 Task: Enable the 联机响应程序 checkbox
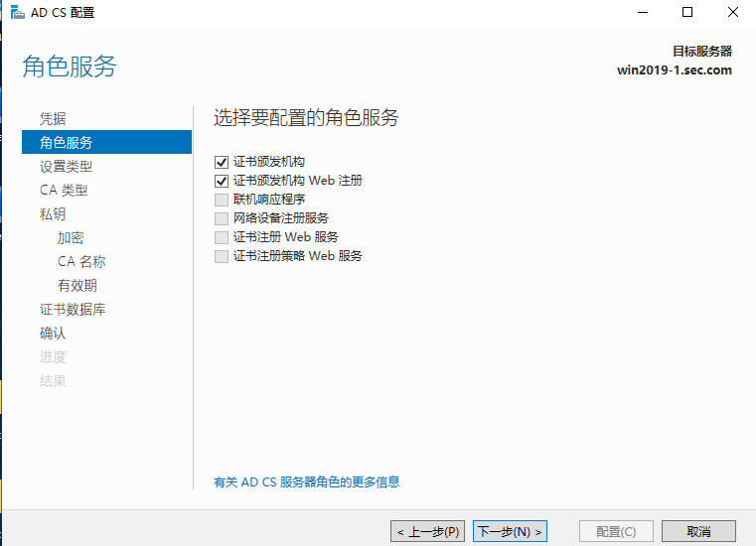pyautogui.click(x=221, y=200)
